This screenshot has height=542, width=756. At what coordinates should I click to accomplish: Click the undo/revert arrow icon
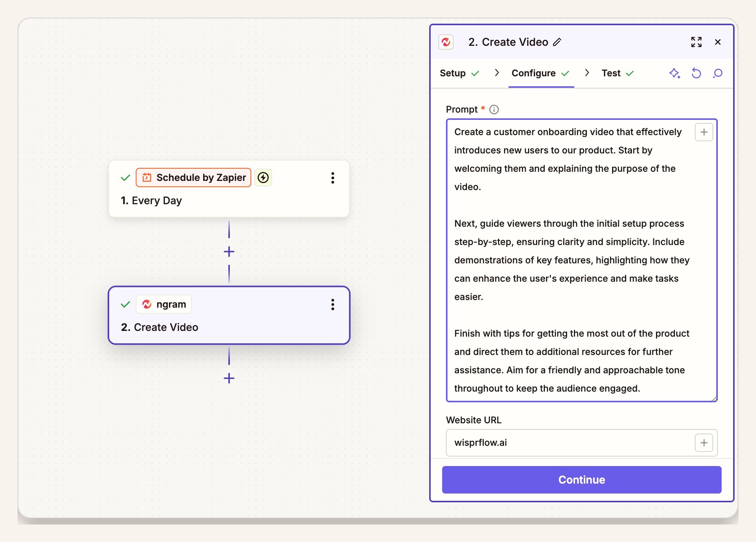[x=696, y=73]
